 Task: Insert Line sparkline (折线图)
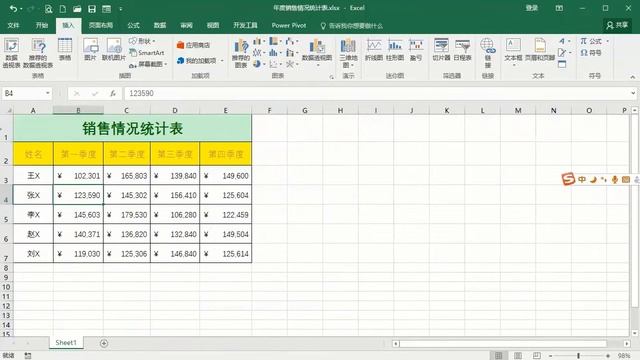[x=373, y=50]
